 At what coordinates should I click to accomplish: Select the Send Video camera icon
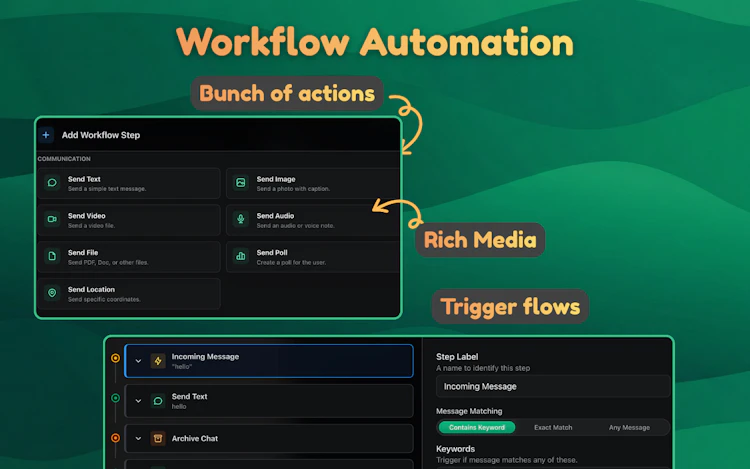[52, 219]
